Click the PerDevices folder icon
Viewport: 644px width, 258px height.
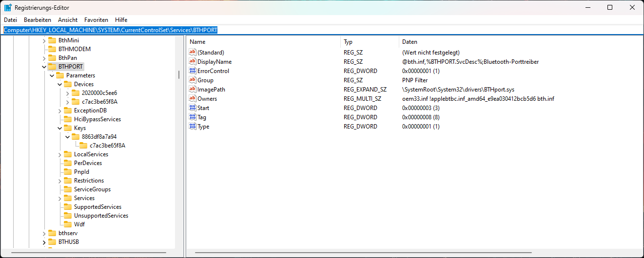[x=68, y=163]
